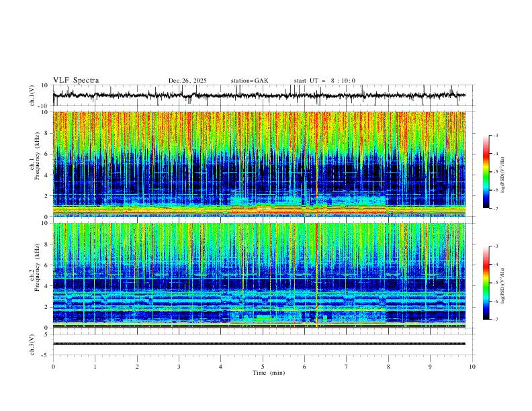This screenshot has height=411, width=532.
Task: Click the ch.2 spectrogram color scale bar
Action: (486, 283)
